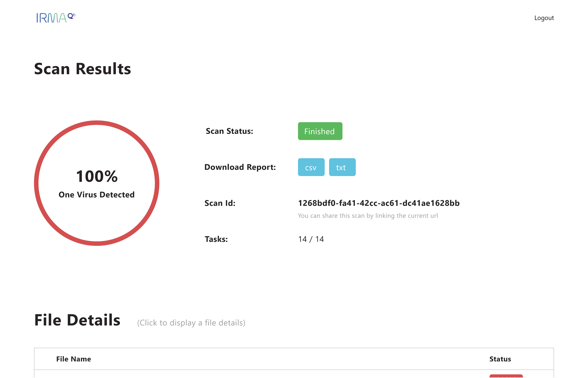Viewport: 588px width, 378px height.
Task: Click the Logout link
Action: pyautogui.click(x=544, y=18)
